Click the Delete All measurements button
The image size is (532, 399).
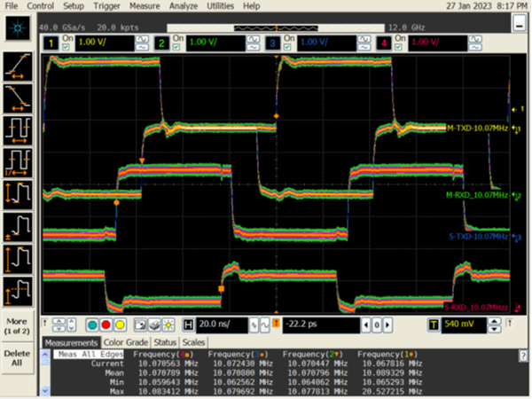(17, 358)
